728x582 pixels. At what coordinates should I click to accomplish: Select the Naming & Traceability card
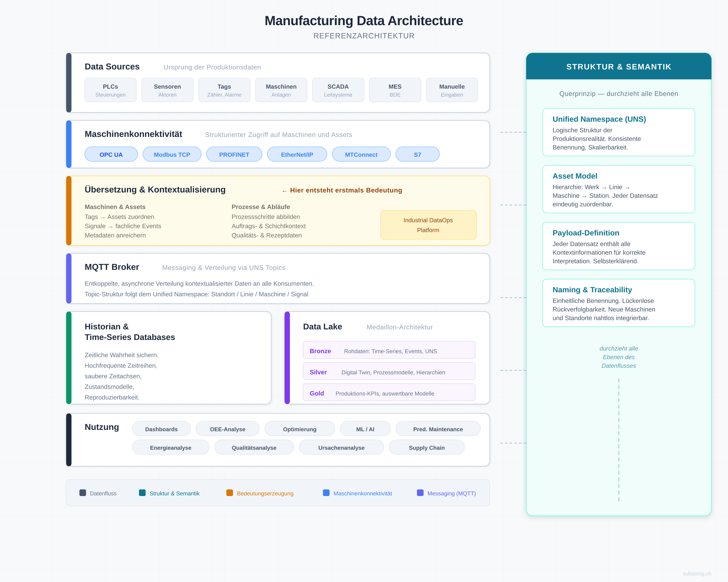click(618, 303)
